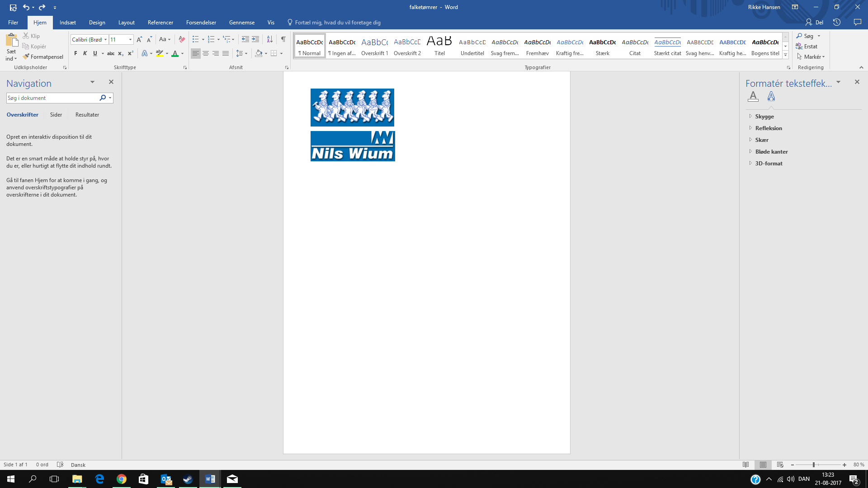Apply subscript formatting

tap(120, 53)
